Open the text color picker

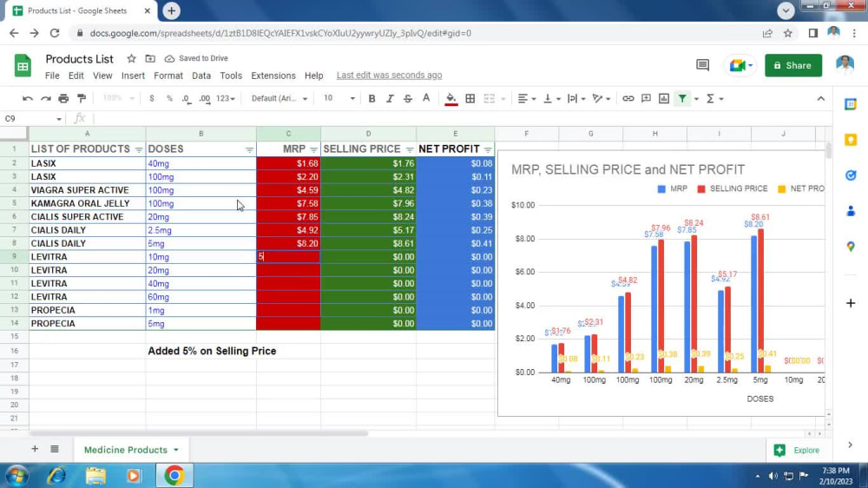426,99
